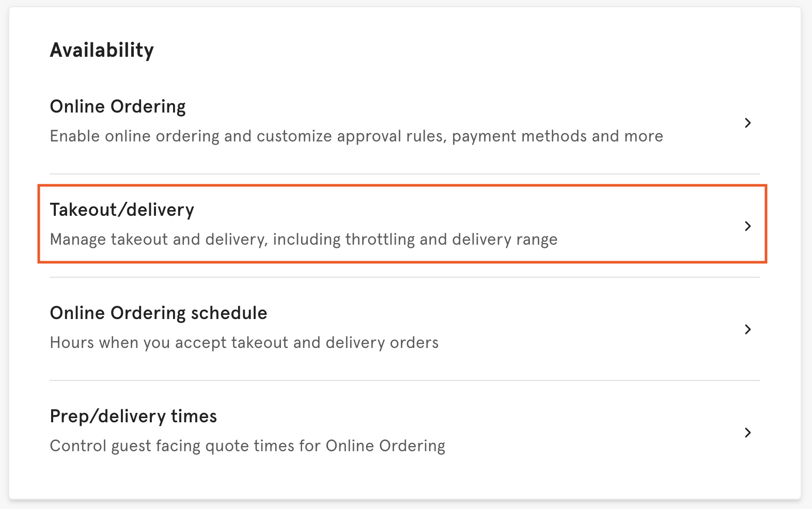This screenshot has height=509, width=812.
Task: Select the highlighted Takeout/delivery section
Action: pyautogui.click(x=362, y=224)
